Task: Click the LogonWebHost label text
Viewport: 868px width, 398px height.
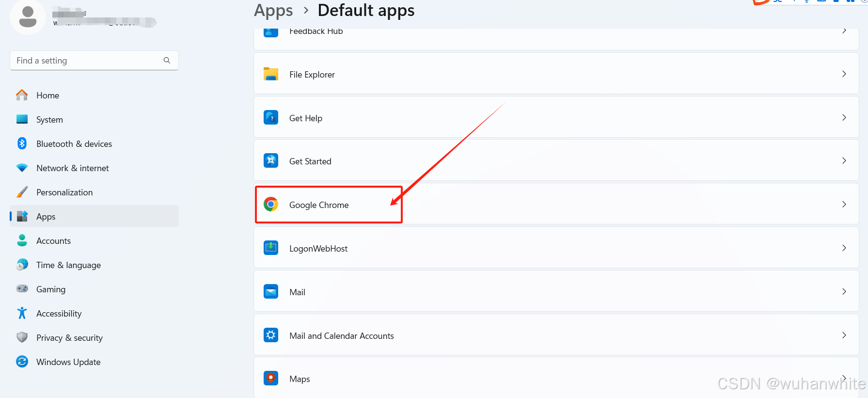Action: coord(318,249)
